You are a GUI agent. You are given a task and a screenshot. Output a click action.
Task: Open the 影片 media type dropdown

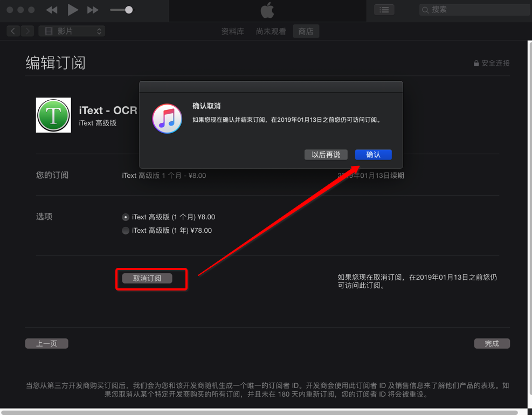72,31
